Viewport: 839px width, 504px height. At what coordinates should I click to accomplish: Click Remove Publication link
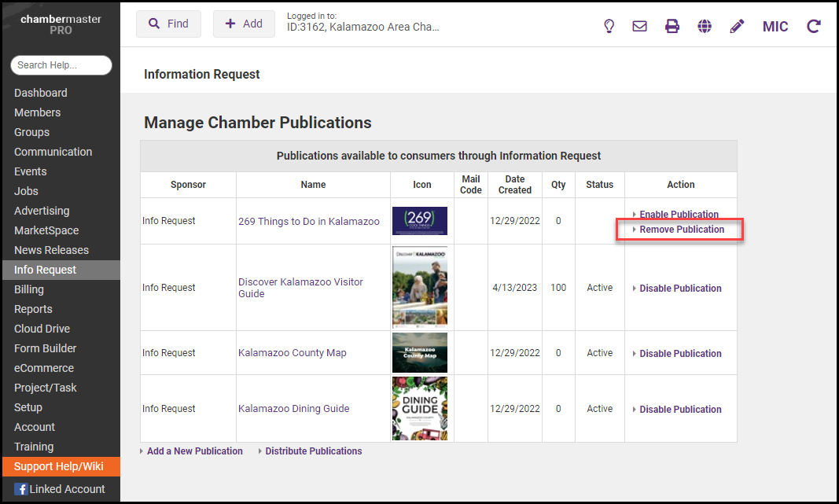[681, 230]
